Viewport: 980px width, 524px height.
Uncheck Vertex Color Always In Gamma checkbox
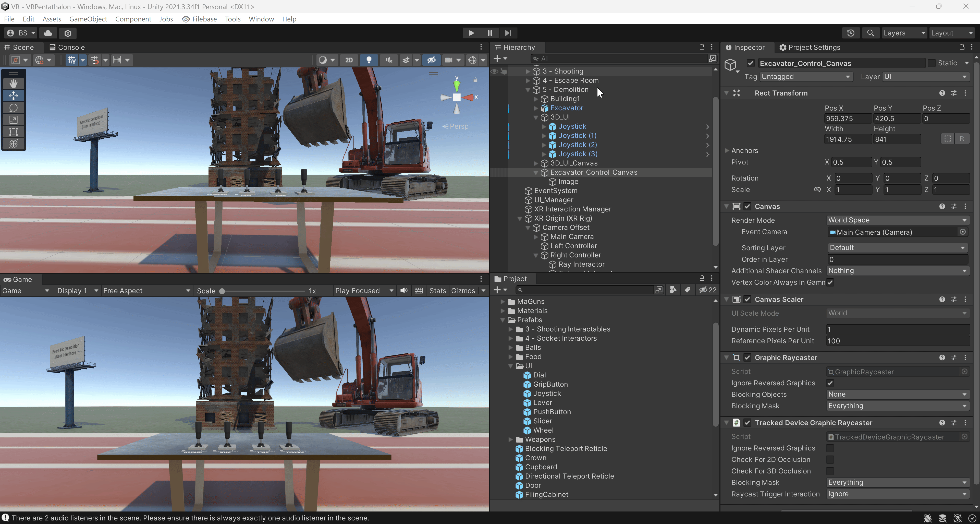coord(830,282)
